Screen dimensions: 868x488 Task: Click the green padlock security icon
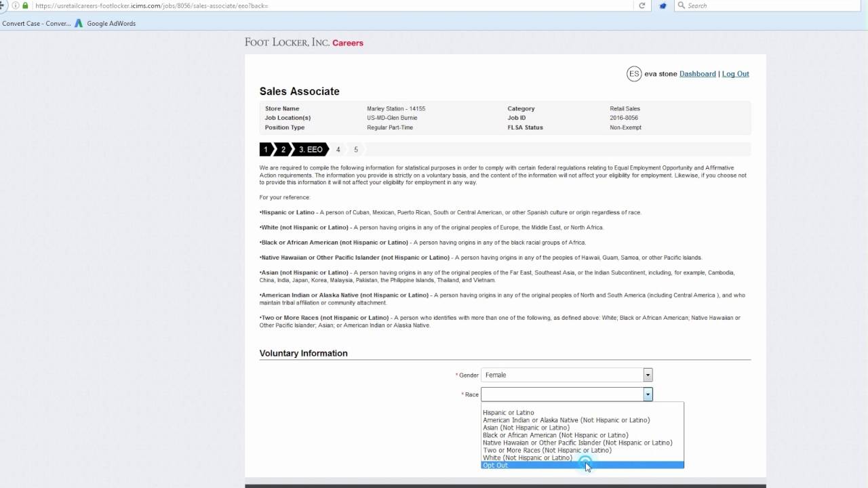click(x=26, y=5)
